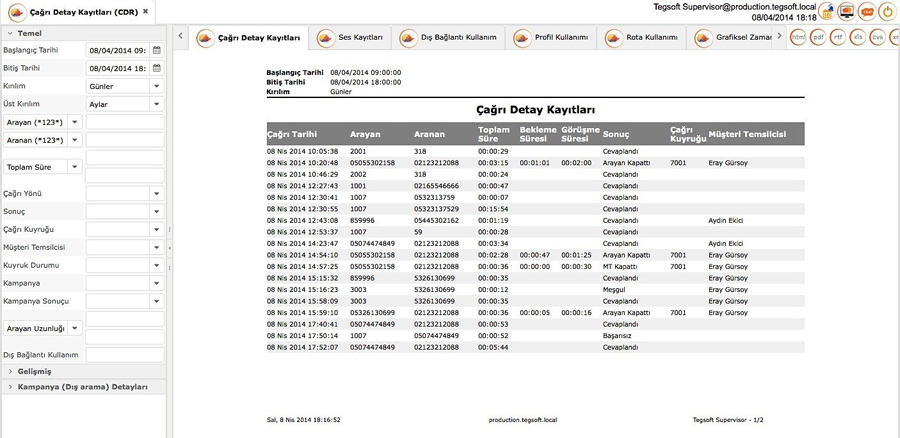This screenshot has width=900, height=438.
Task: Export the report as RTF
Action: click(x=839, y=37)
